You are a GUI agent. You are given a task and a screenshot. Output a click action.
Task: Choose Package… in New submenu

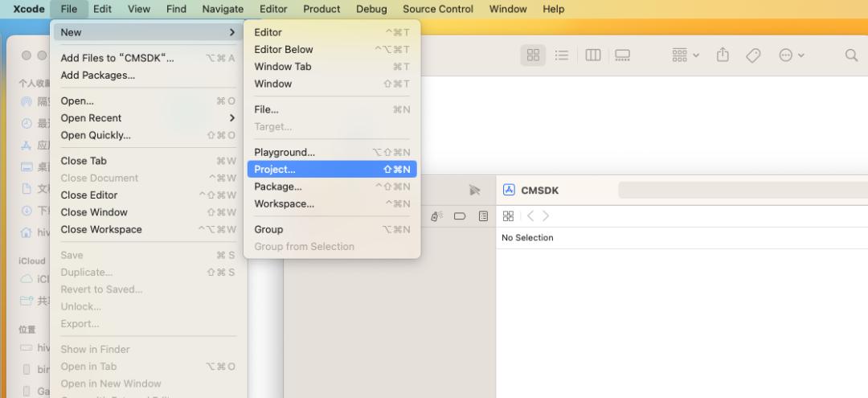click(x=332, y=187)
